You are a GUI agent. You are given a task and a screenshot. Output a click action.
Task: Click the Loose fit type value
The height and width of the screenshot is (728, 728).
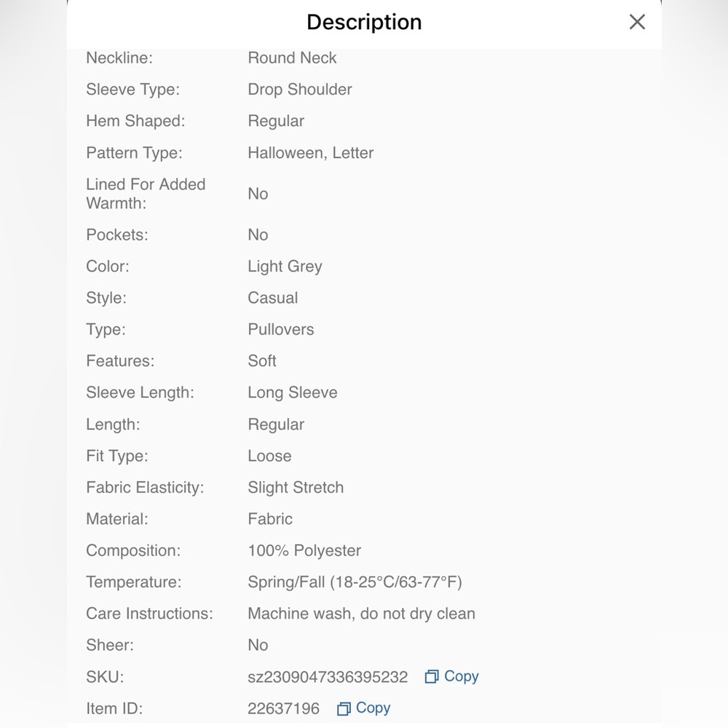269,456
